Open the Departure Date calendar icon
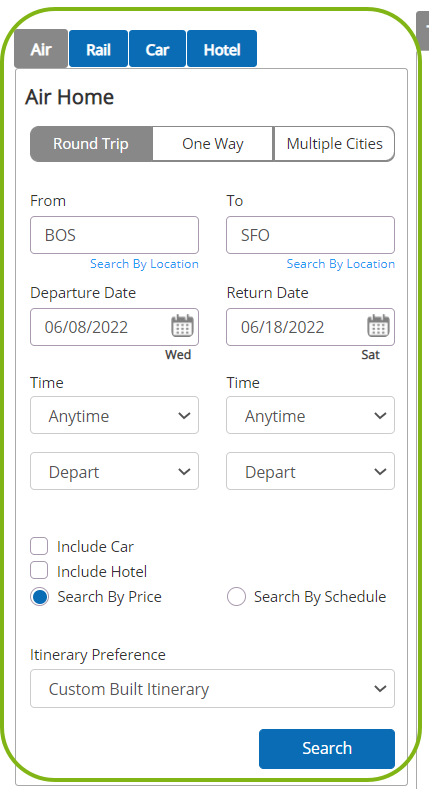 tap(183, 327)
